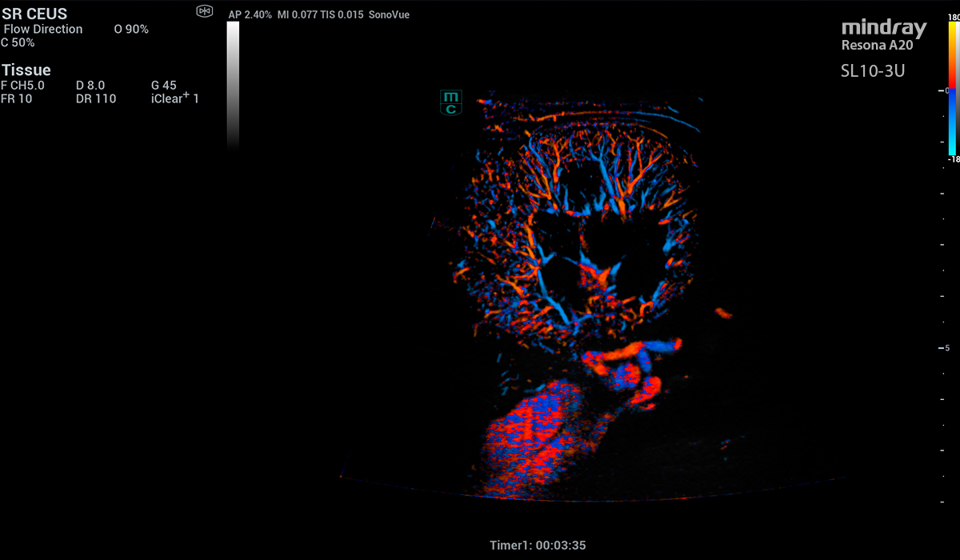Click the Timer1 readout
Image resolution: width=960 pixels, height=560 pixels.
(538, 546)
